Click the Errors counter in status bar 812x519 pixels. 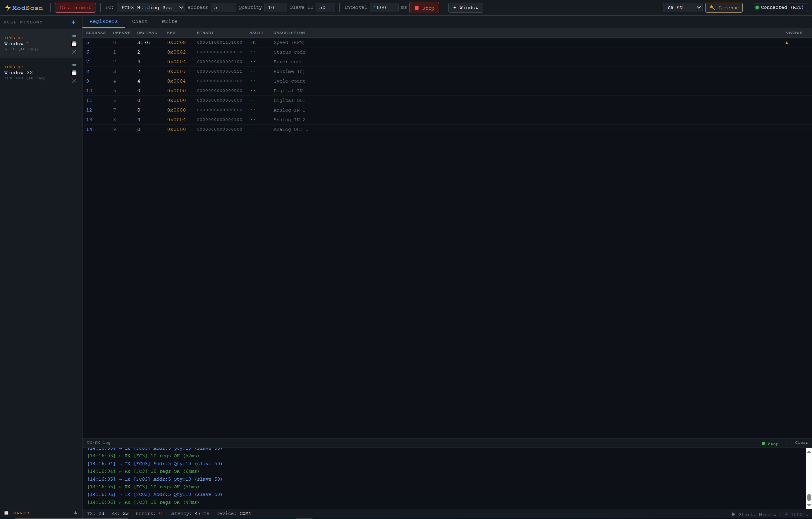(x=149, y=514)
